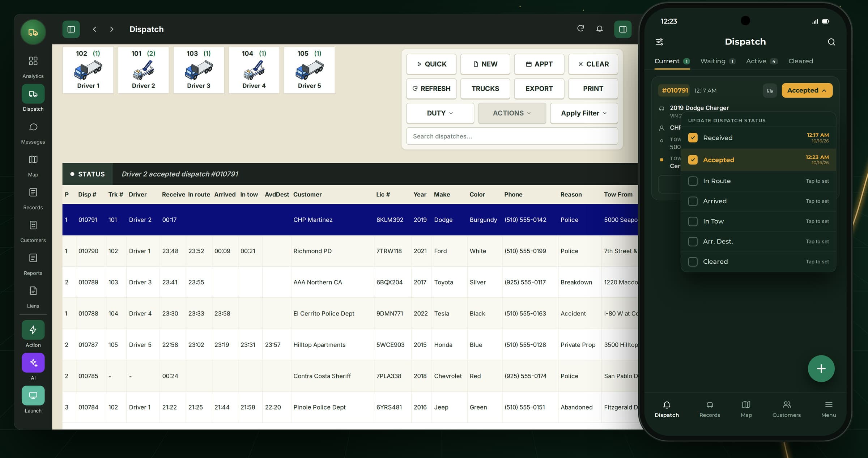Select truck 104 Driver 4 card
Viewport: 868px width, 458px height.
(254, 70)
